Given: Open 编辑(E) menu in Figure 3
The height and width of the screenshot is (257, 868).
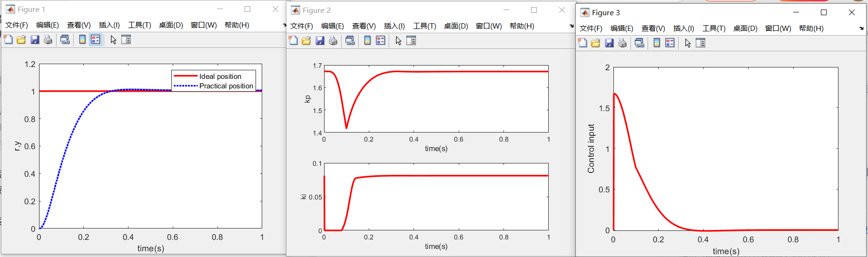Looking at the screenshot, I should coord(622,29).
